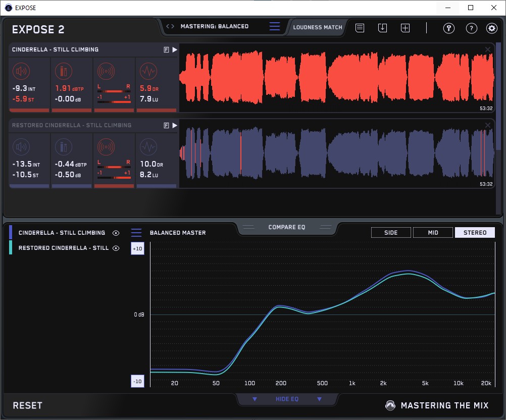Open the preset menu beside Mastering: Balanced

pyautogui.click(x=275, y=26)
